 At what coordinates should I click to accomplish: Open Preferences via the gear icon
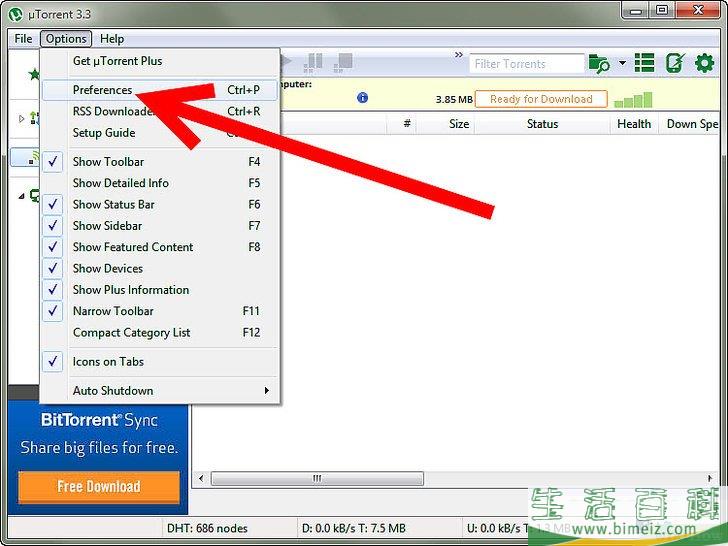point(704,63)
